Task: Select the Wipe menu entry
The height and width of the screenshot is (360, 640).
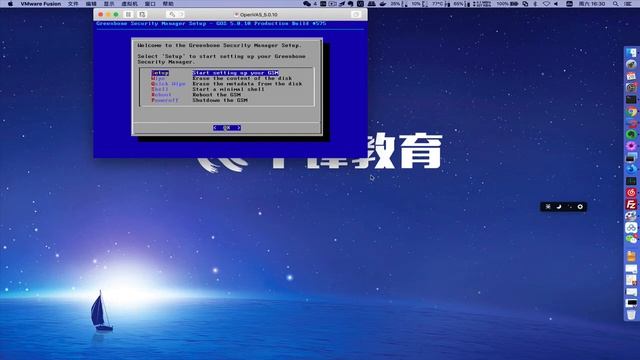Action: point(158,78)
